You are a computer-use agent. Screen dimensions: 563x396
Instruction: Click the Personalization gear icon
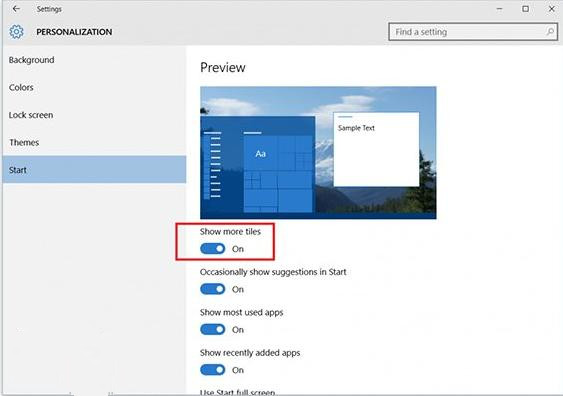(x=16, y=32)
